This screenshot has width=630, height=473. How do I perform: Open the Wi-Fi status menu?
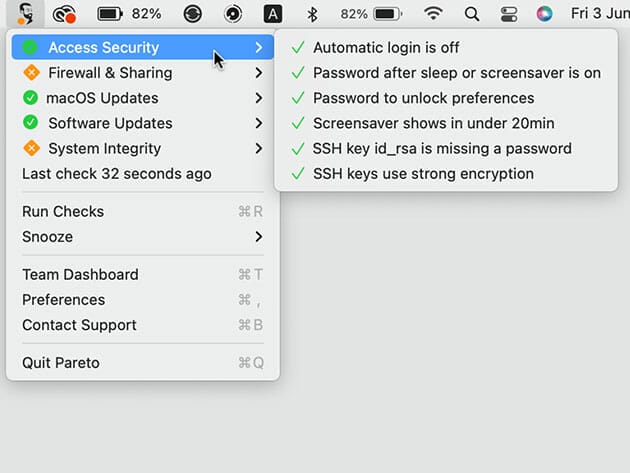coord(433,14)
